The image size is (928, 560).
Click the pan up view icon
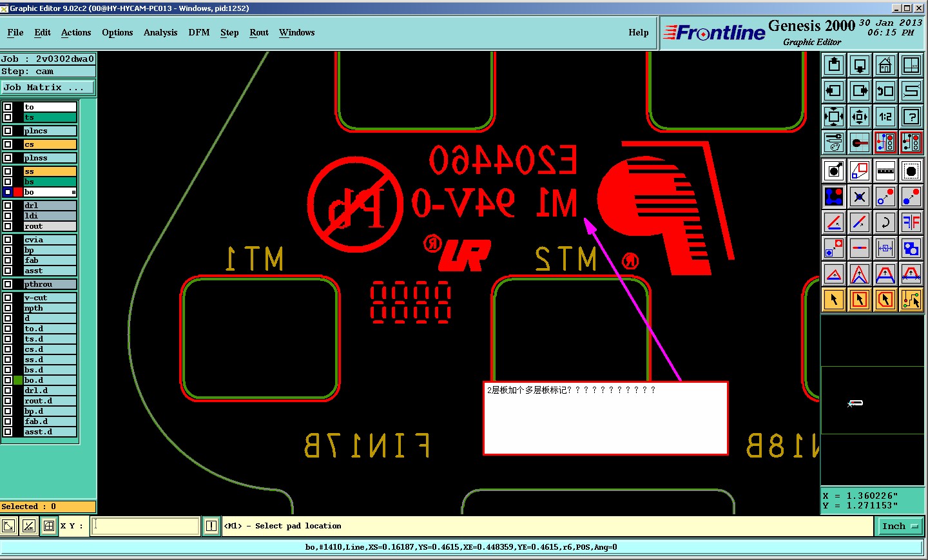(834, 65)
